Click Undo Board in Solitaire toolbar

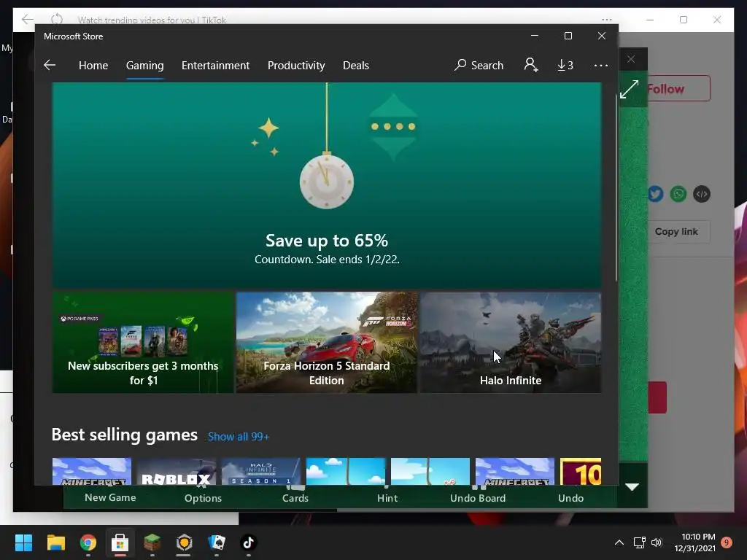(478, 497)
